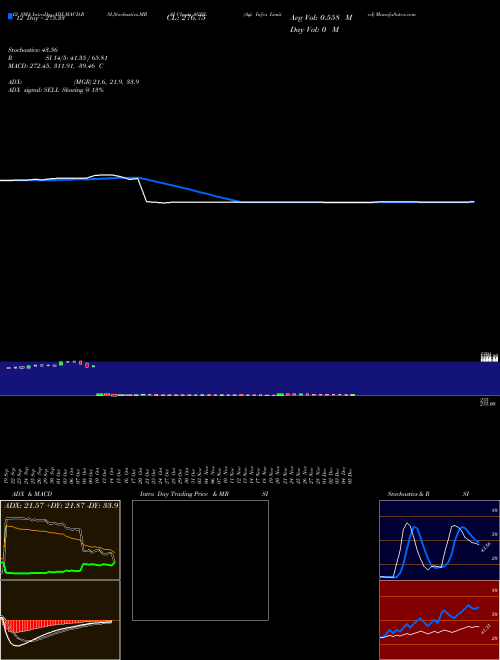500x660 pixels.
Task: Click the 'Intra Day Trading Price & MR' title
Action: (184, 494)
